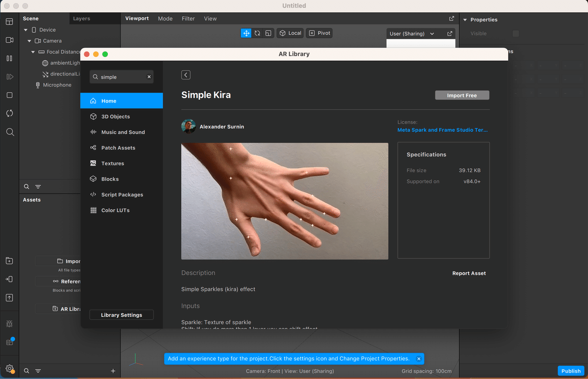Switch to the Layers tab
The height and width of the screenshot is (379, 588).
point(81,19)
